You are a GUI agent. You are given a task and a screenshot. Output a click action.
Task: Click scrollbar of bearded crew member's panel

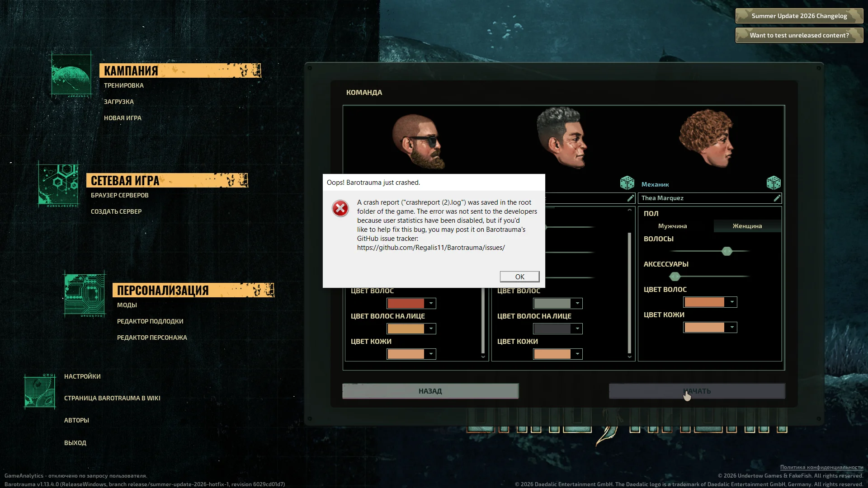click(483, 321)
